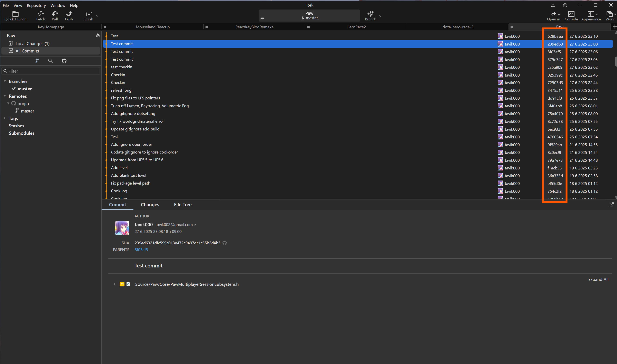Open the Work toolbar button
This screenshot has width=617, height=364.
pos(610,16)
